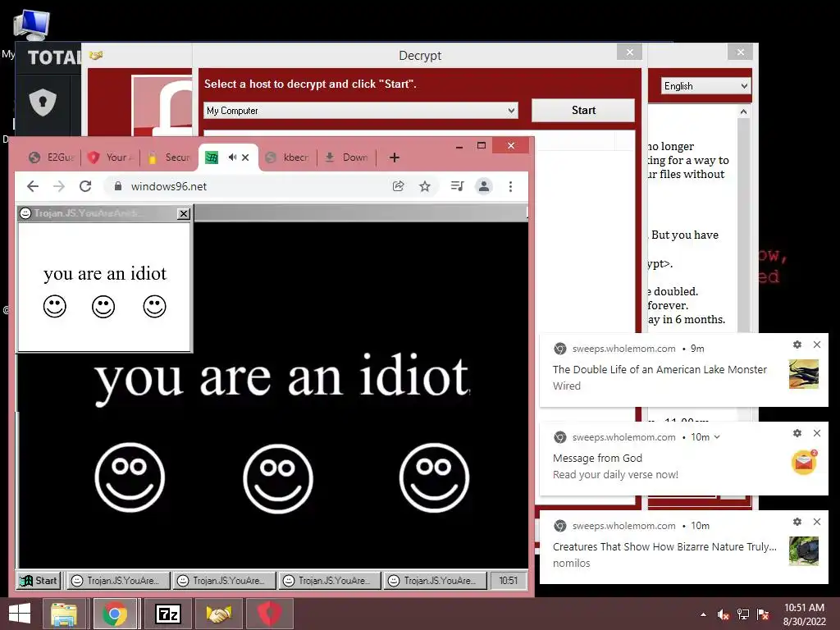Dismiss the Creatures That Show notification
This screenshot has width=840, height=630.
816,522
